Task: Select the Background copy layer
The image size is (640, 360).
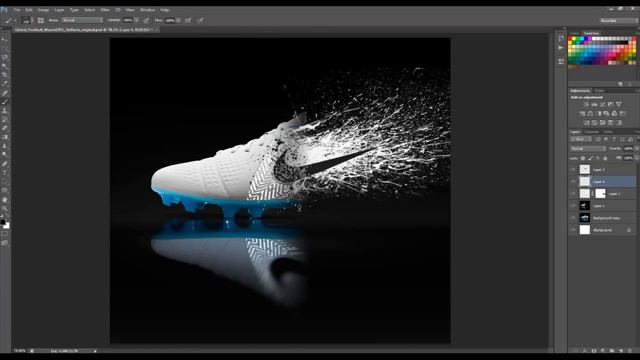Action: [607, 218]
